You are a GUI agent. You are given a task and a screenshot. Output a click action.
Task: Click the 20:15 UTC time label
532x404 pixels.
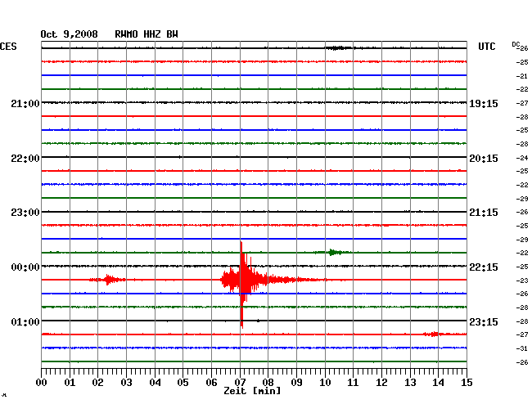(484, 159)
